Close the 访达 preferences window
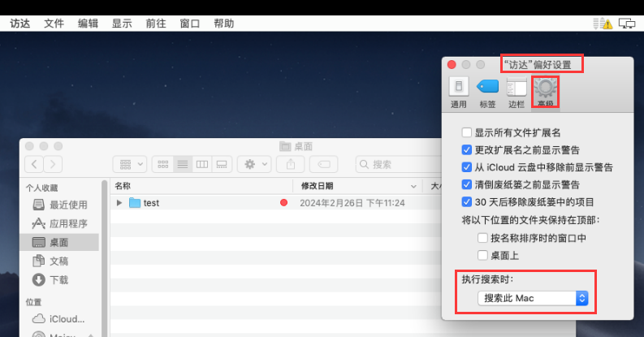644x337 pixels. point(452,65)
